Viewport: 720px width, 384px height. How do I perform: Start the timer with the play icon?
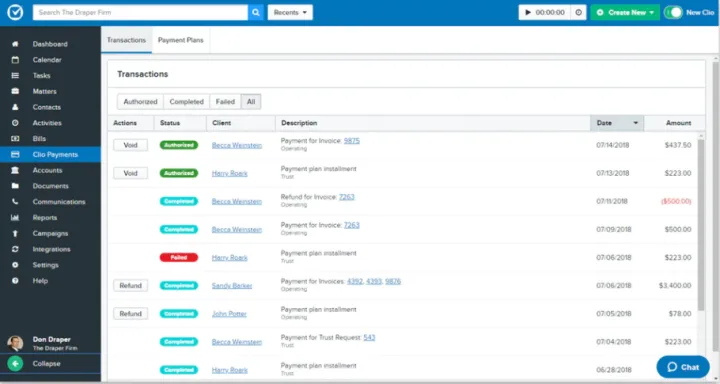[x=528, y=12]
